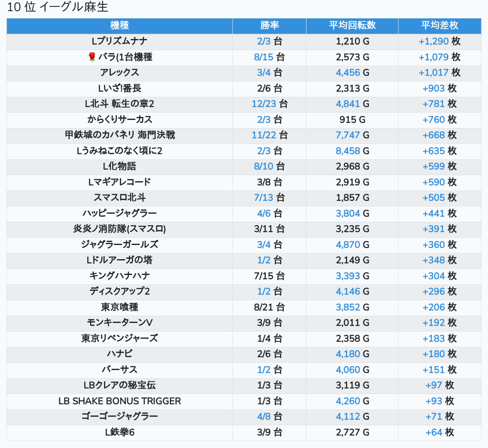Image resolution: width=488 pixels, height=448 pixels.
Task: Select the 平均回転数 column header
Action: tap(352, 25)
